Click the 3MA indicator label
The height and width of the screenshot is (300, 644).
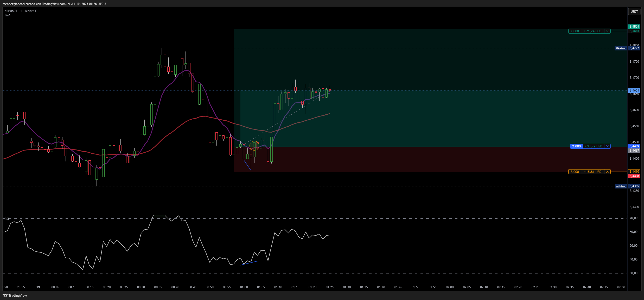pos(8,15)
